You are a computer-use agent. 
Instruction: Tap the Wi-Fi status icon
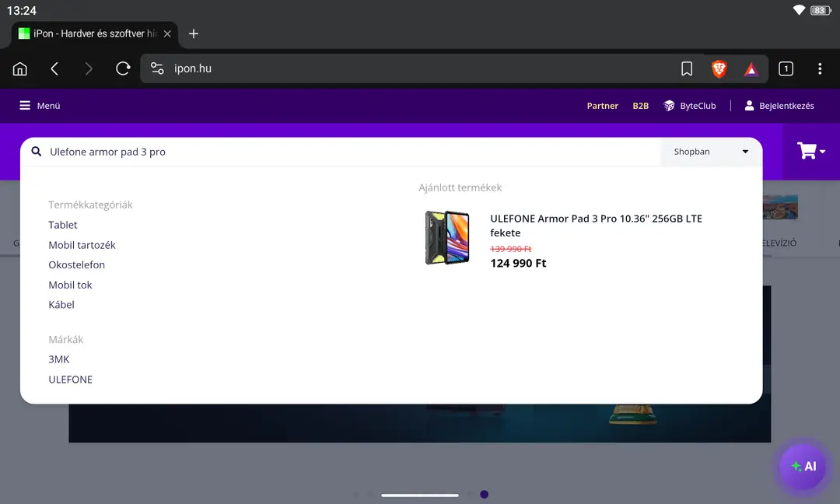point(799,10)
